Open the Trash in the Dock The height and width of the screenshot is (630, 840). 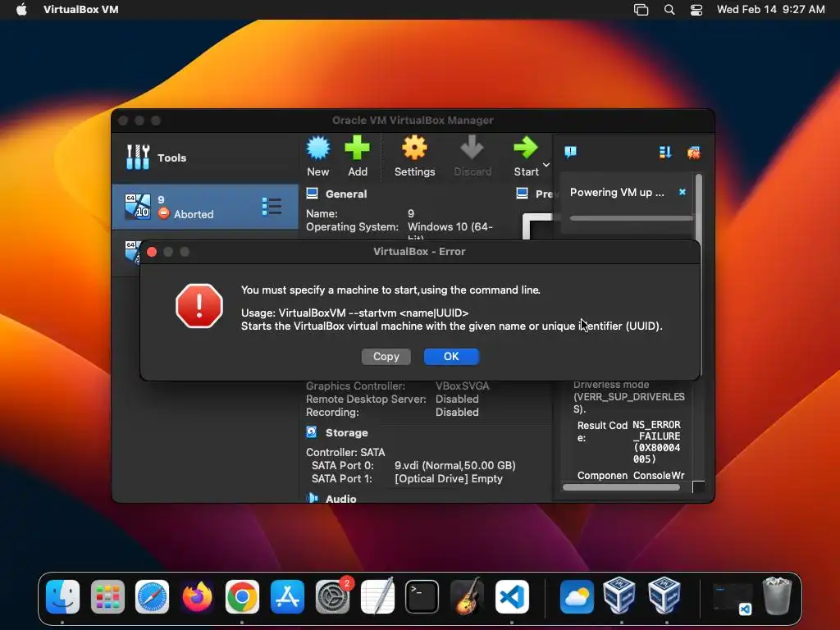pyautogui.click(x=777, y=596)
